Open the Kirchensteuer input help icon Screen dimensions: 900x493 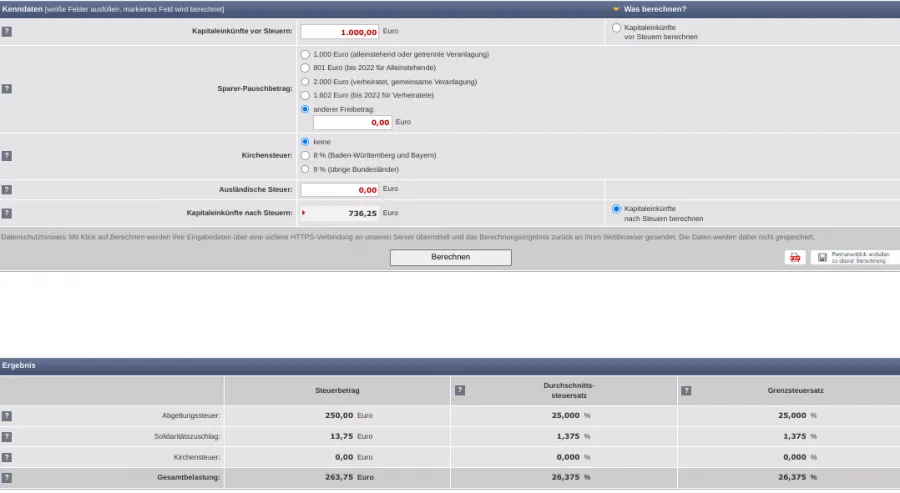coord(7,155)
